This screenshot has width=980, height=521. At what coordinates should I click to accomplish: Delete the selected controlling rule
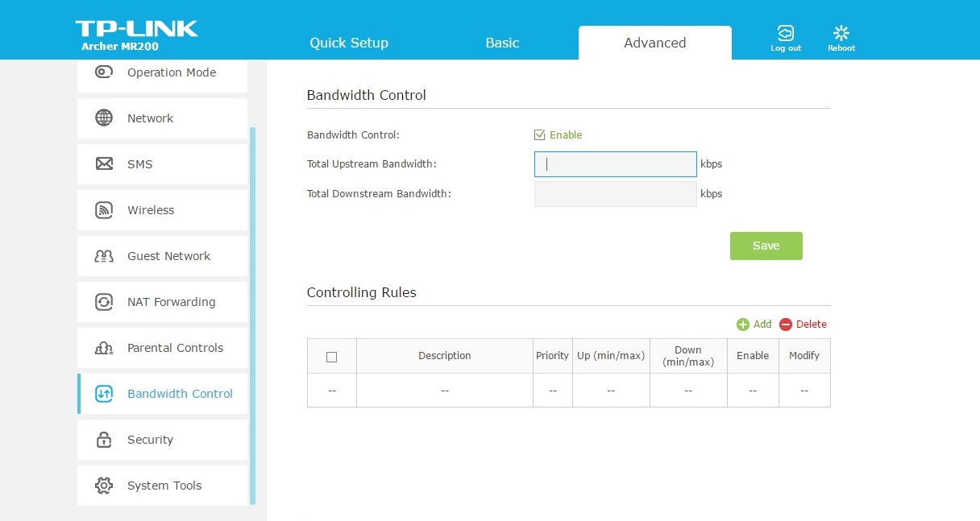click(803, 325)
